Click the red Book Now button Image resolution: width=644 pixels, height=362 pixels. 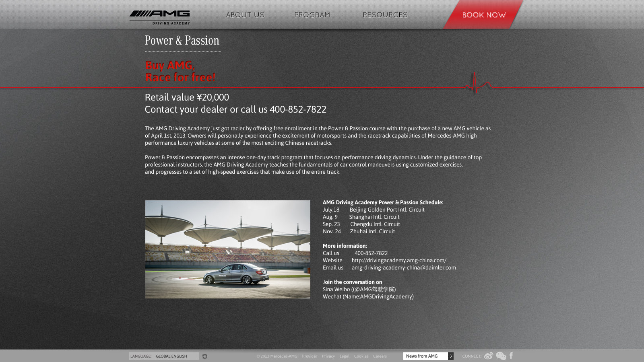click(483, 15)
